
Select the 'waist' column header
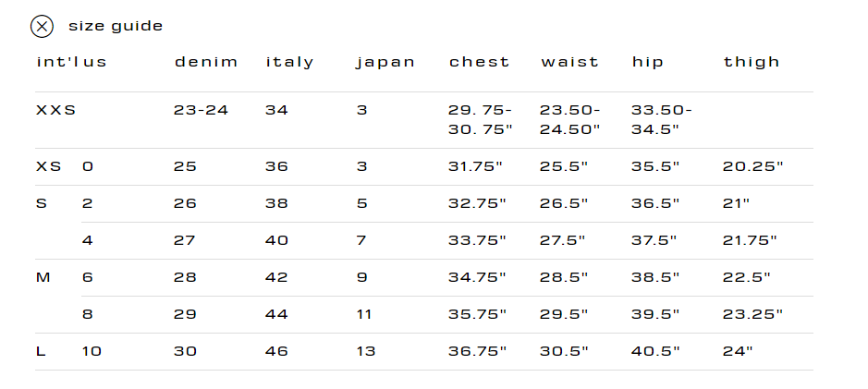coord(569,63)
